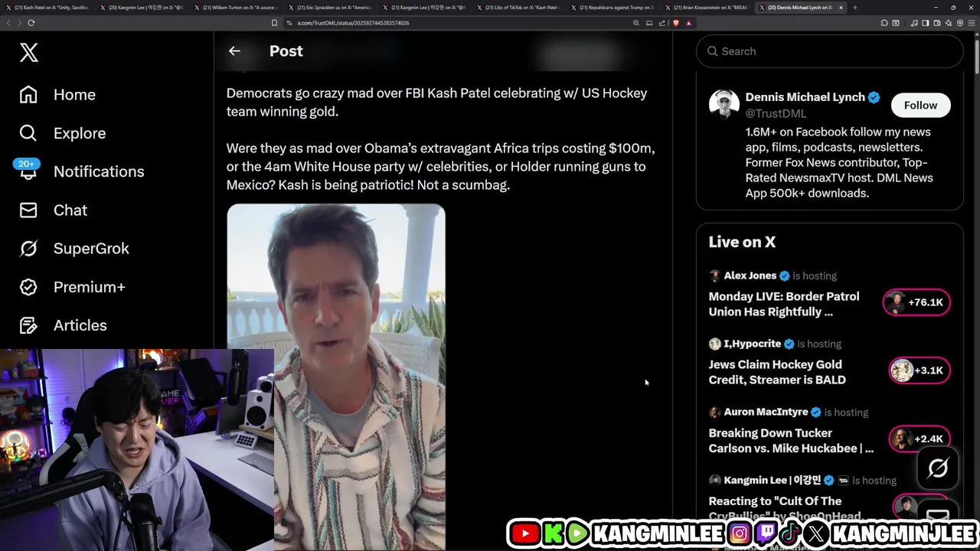Open the browser extensions puzzle icon
This screenshot has height=551, width=980.
(x=884, y=23)
